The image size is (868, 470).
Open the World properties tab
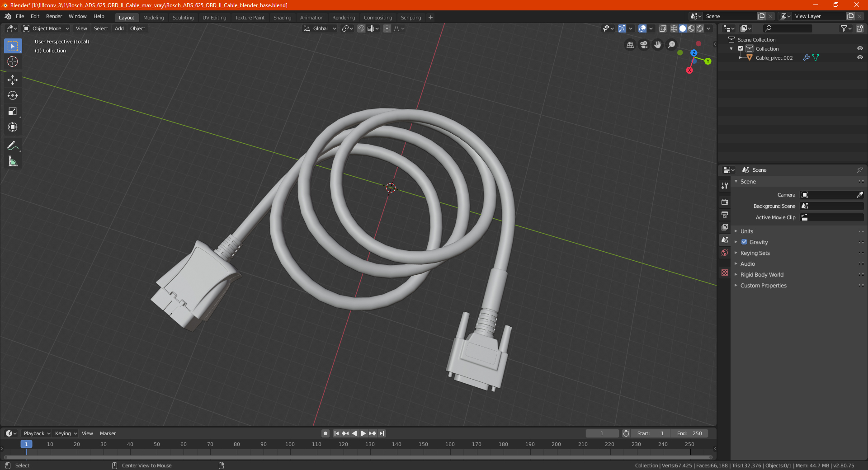point(725,253)
